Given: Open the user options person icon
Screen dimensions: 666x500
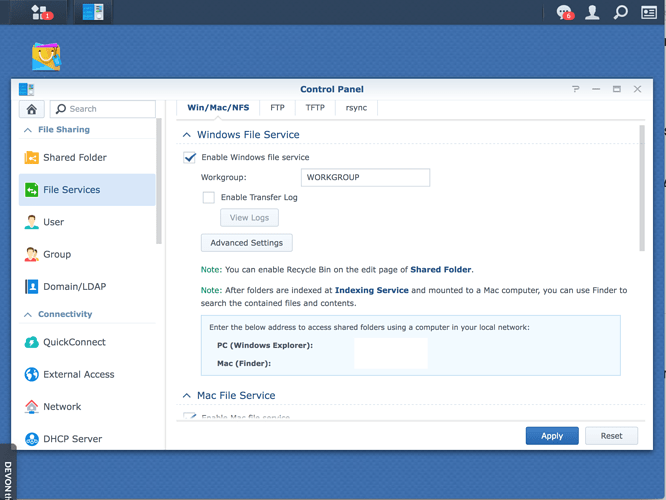Looking at the screenshot, I should [592, 12].
